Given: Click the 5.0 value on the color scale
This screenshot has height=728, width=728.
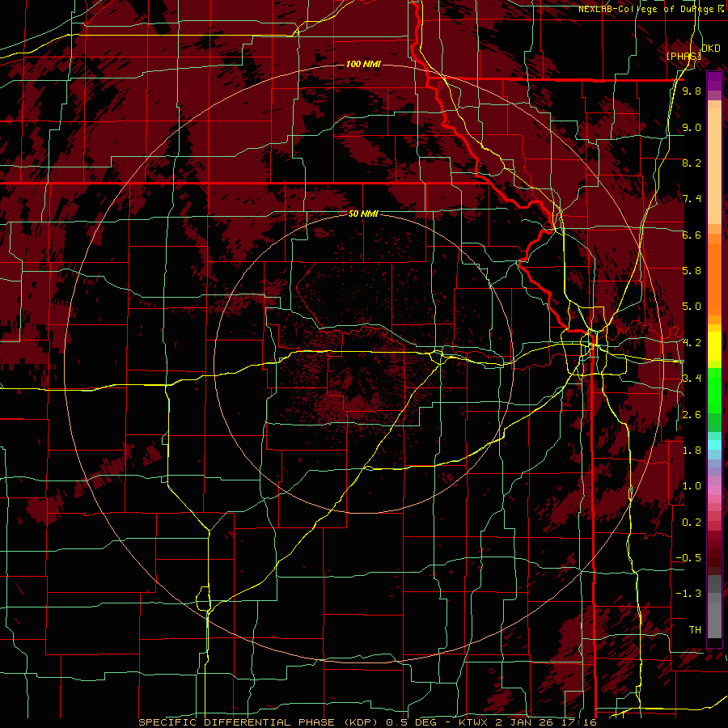Looking at the screenshot, I should coord(692,307).
